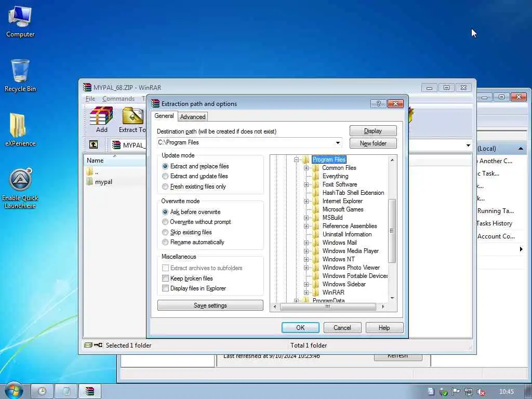Screen dimensions: 532x399
Task: Click the Save settings button
Action: (x=210, y=305)
